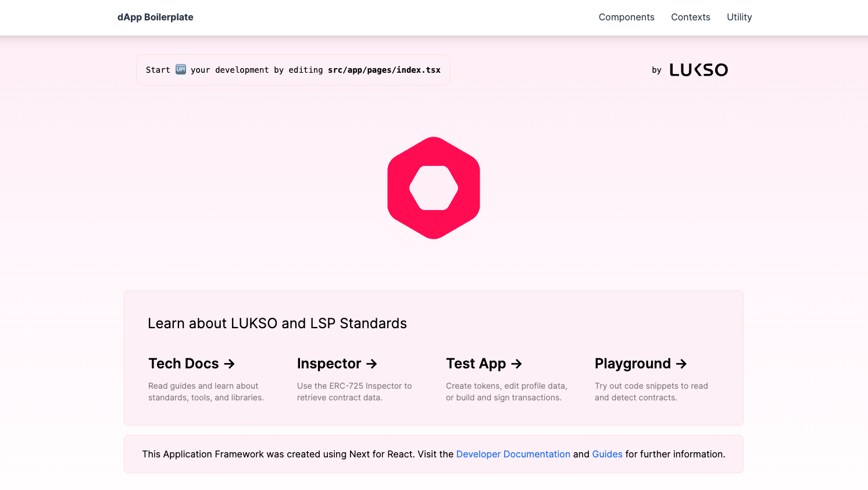Click the src/app/pages/index.tsx file path text
The image size is (868, 490).
[384, 70]
